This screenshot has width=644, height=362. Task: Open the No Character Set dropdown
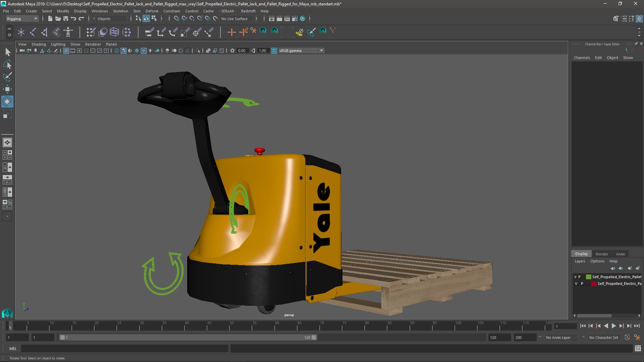(604, 338)
